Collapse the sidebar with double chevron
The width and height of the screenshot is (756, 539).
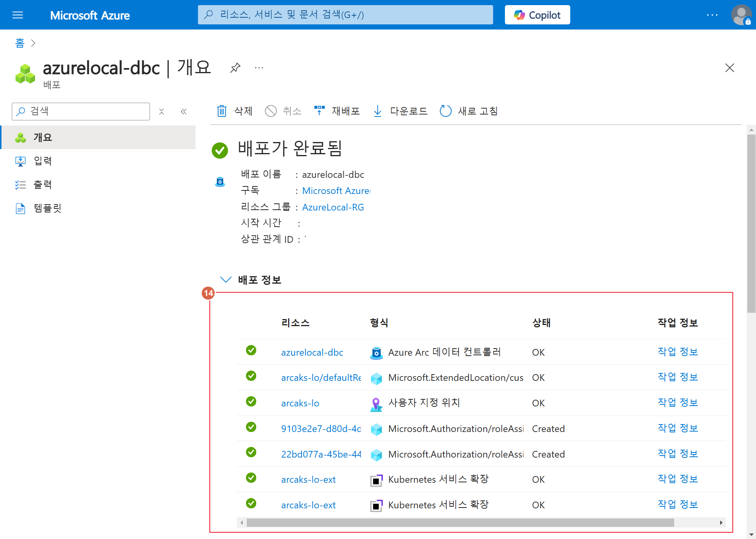183,111
